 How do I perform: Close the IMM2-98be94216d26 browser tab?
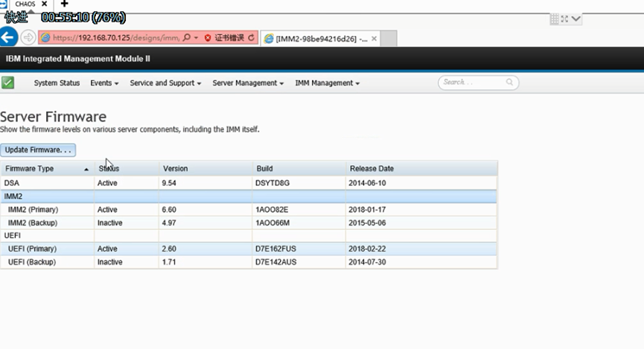click(x=374, y=39)
